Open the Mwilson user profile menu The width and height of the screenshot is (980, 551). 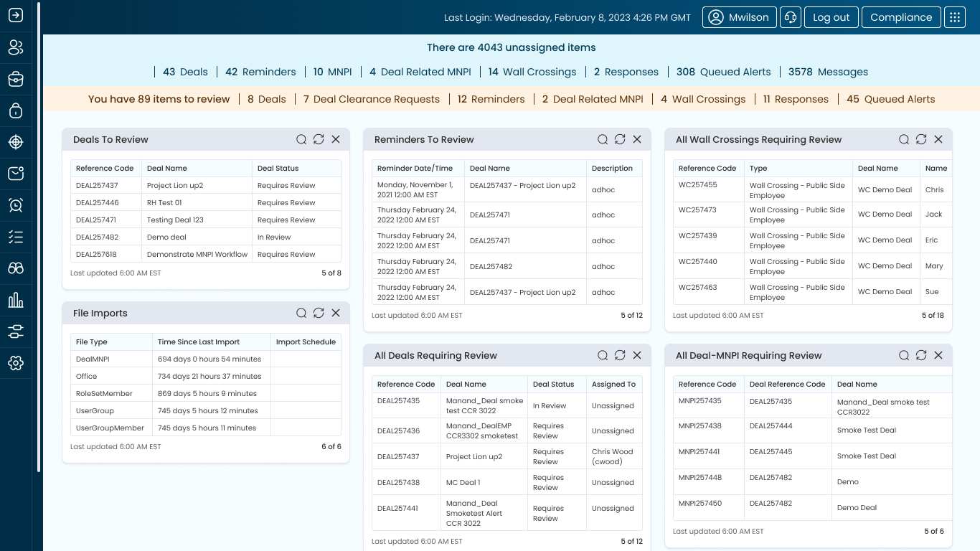pyautogui.click(x=740, y=17)
